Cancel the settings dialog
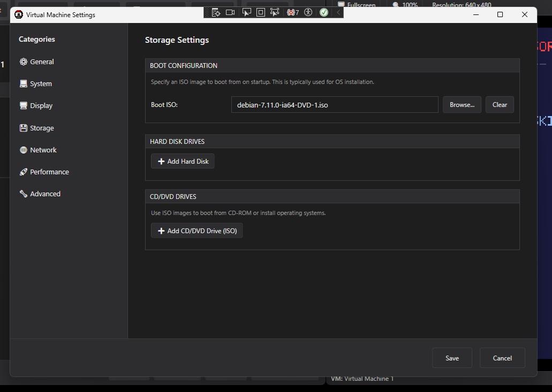 [502, 358]
